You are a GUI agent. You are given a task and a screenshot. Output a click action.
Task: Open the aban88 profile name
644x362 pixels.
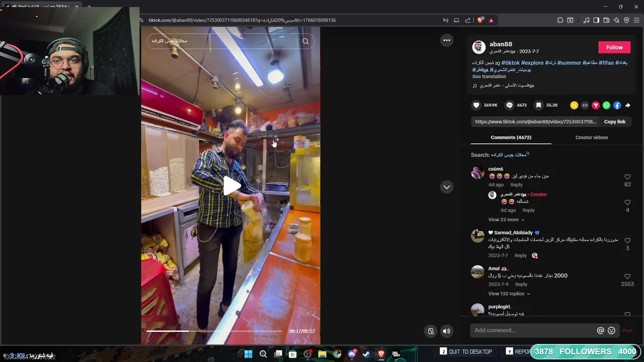click(x=501, y=44)
